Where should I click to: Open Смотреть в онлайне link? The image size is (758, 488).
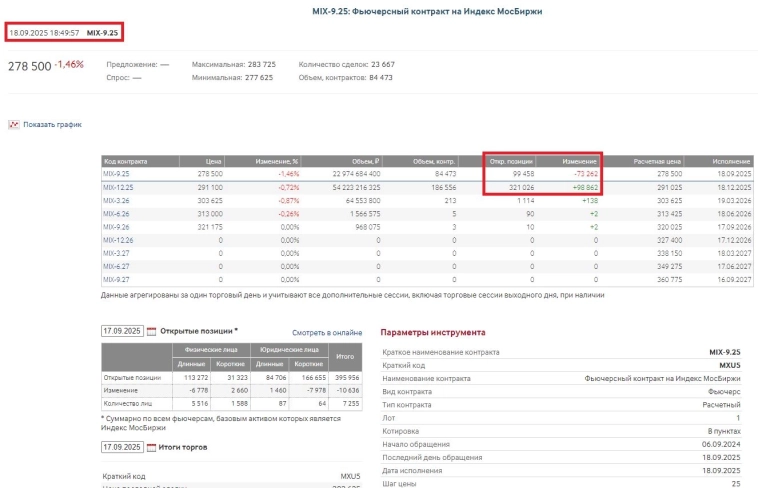326,332
